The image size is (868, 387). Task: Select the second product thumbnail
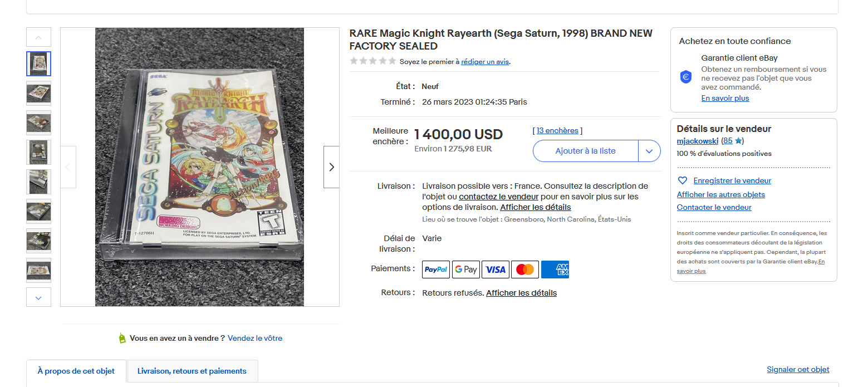[x=38, y=93]
